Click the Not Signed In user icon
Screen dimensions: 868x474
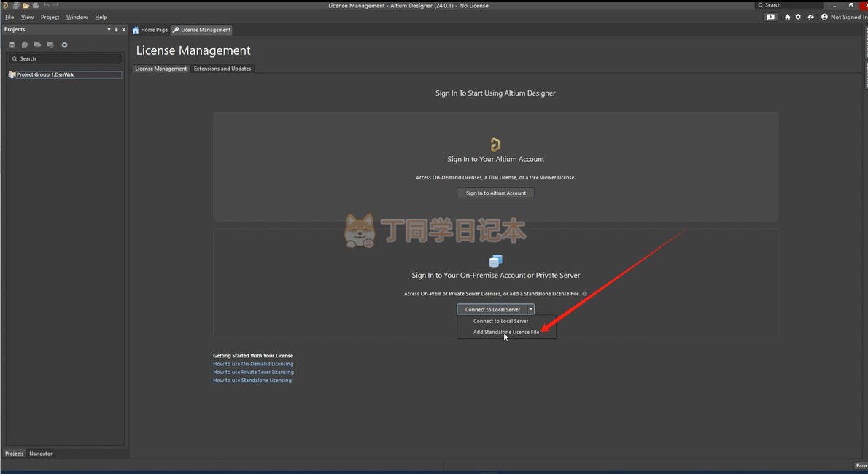[x=824, y=17]
